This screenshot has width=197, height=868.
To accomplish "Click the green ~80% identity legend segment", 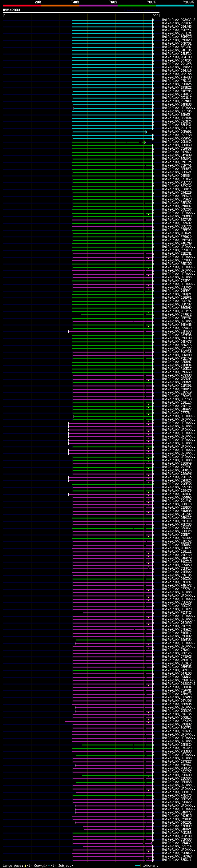I will tap(137, 6).
